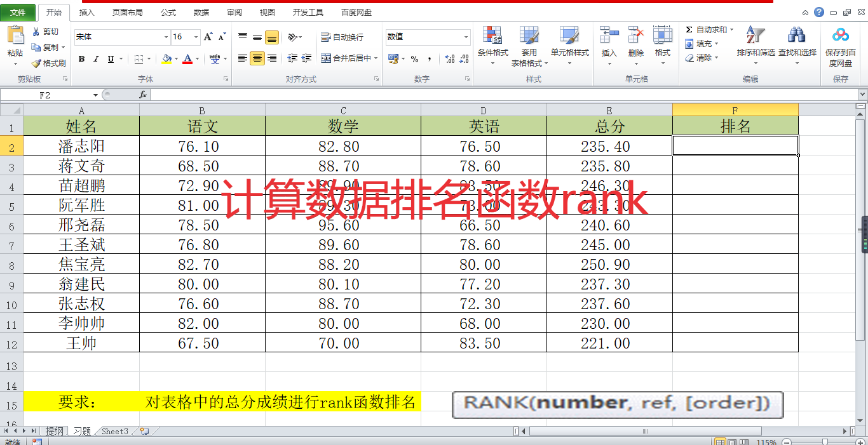Open the font name 宋体 dropdown
868x445 pixels.
coord(166,37)
